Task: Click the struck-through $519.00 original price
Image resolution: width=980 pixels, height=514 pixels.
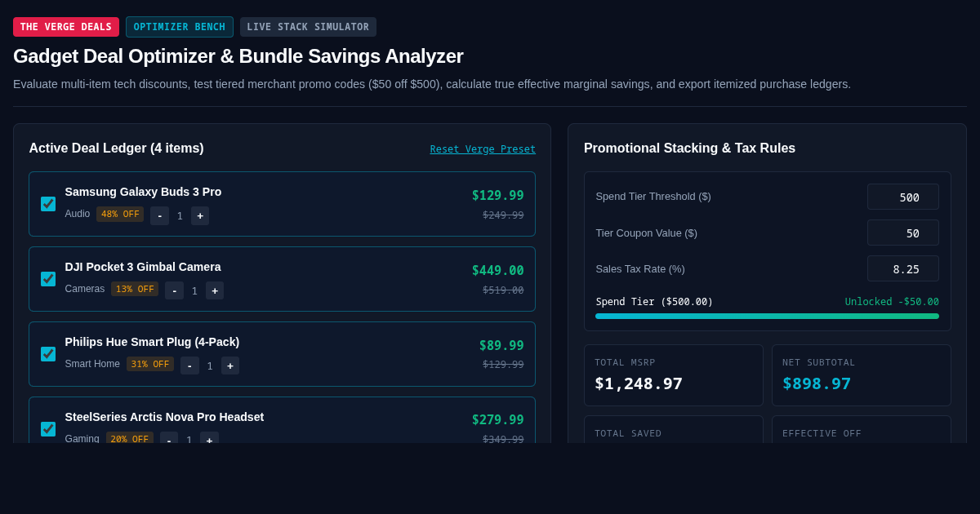Action: [503, 290]
